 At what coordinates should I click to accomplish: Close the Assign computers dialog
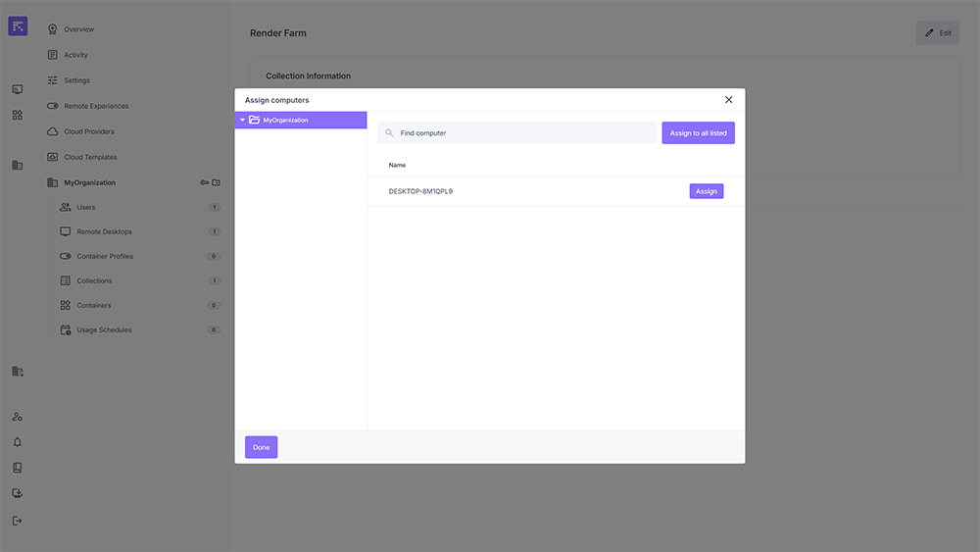728,100
